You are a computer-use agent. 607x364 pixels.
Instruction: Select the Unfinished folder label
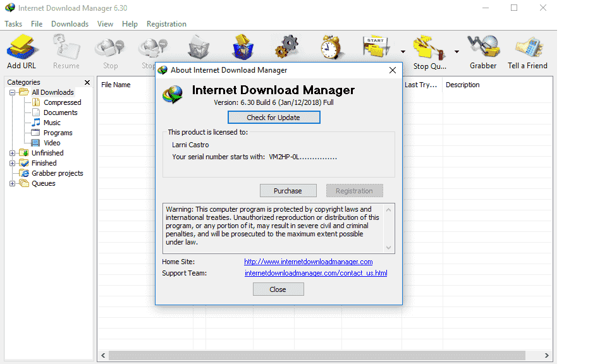click(47, 153)
